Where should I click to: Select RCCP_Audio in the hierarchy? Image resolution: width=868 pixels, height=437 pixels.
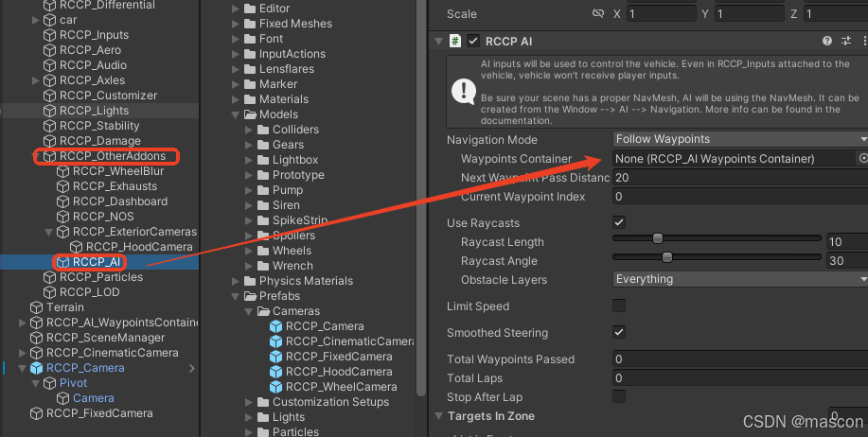point(85,65)
